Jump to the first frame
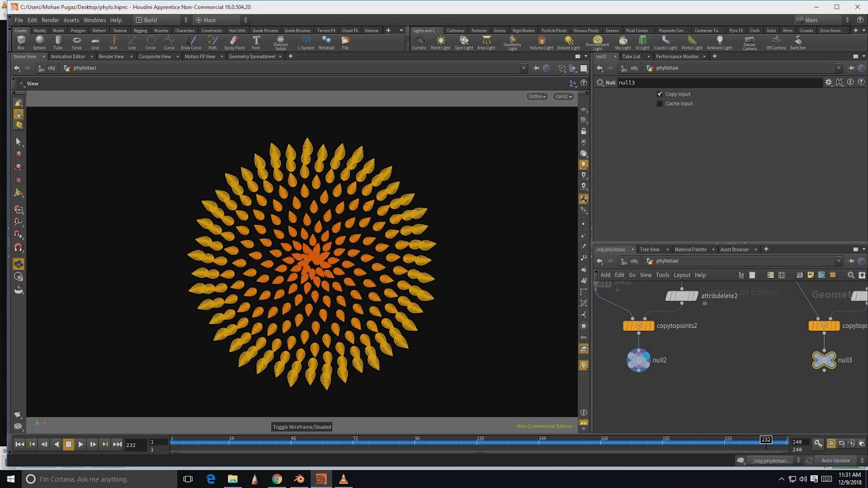The width and height of the screenshot is (868, 488). point(20,445)
